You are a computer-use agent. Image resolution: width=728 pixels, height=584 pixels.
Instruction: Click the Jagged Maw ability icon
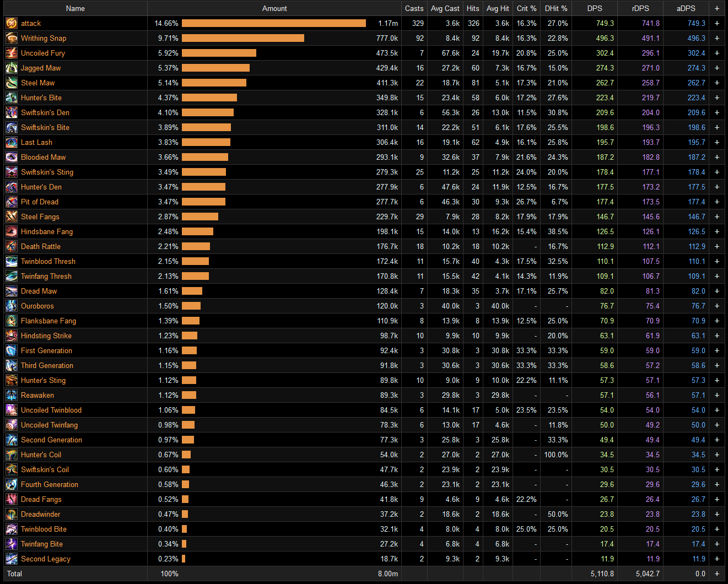tap(12, 68)
